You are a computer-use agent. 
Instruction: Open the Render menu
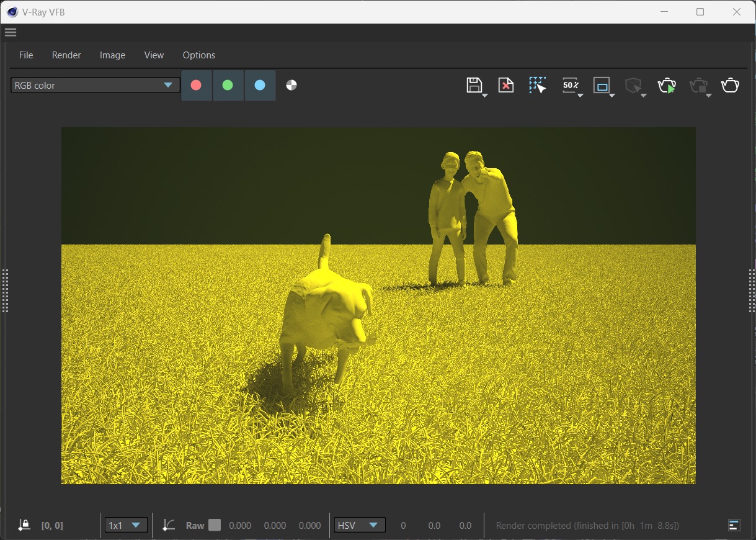[66, 55]
